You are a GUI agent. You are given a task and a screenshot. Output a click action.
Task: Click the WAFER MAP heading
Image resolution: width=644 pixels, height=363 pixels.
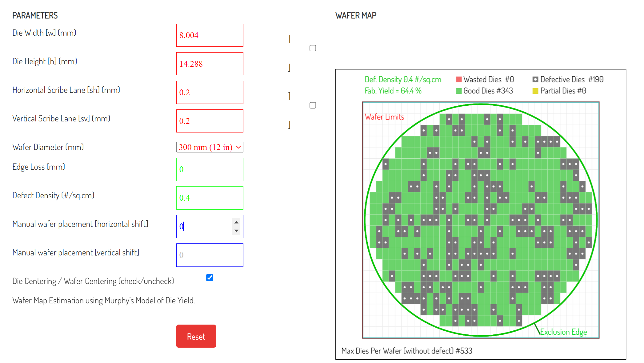point(356,15)
